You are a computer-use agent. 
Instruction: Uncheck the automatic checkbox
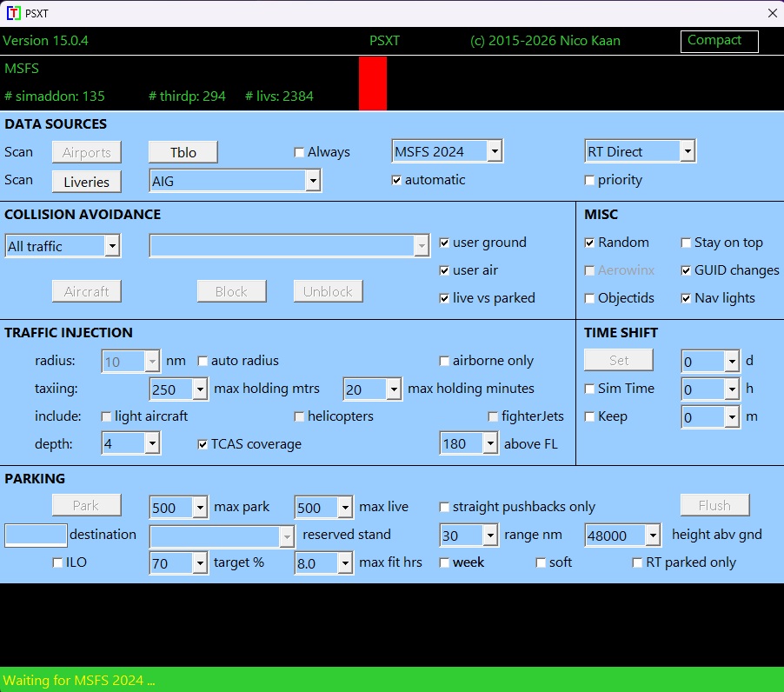coord(396,181)
